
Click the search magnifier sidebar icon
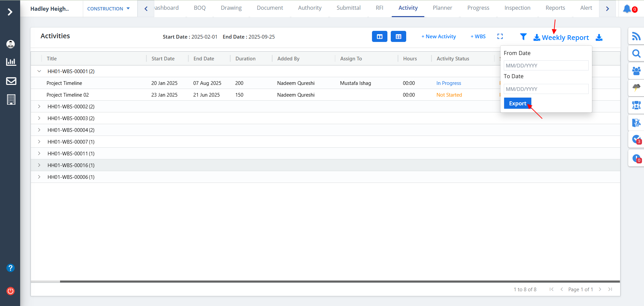(x=636, y=54)
